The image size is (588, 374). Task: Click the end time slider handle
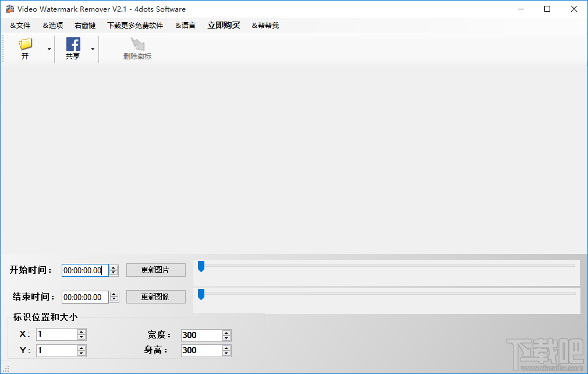201,295
